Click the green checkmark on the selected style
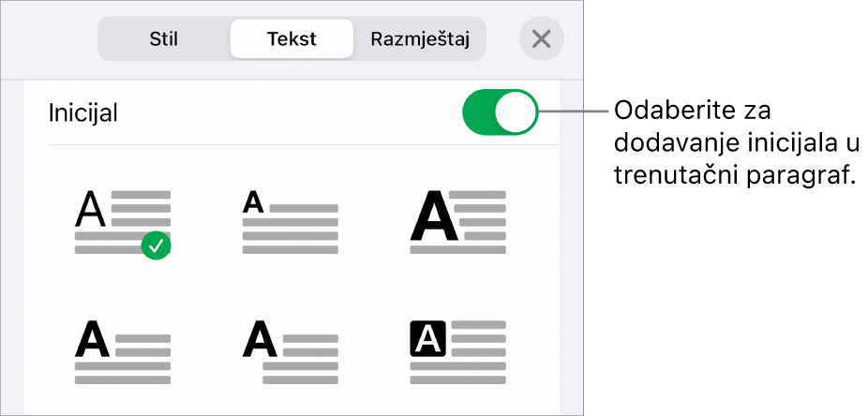The height and width of the screenshot is (416, 868). (157, 246)
